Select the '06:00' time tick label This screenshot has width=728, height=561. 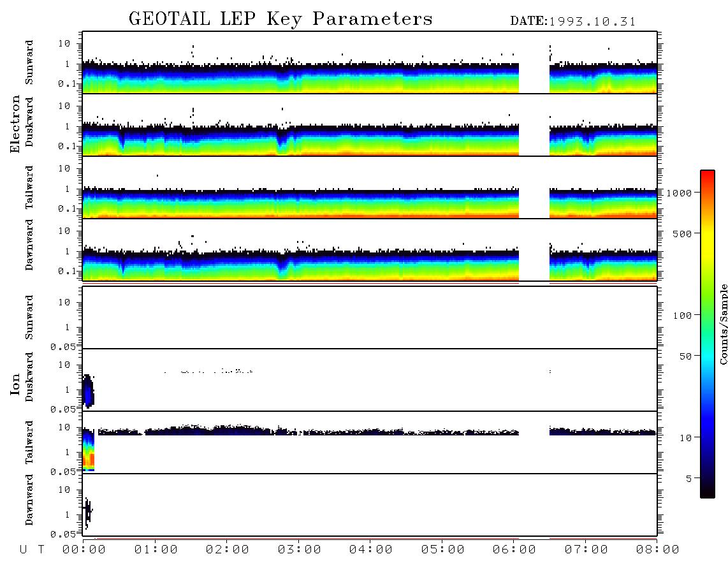(x=514, y=550)
